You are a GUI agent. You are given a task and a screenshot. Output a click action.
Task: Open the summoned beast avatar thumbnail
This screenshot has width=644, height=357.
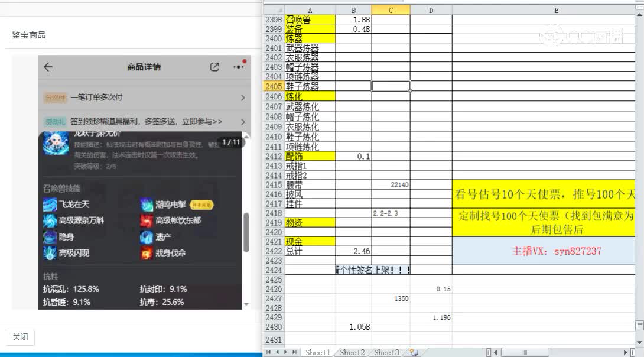pos(56,143)
